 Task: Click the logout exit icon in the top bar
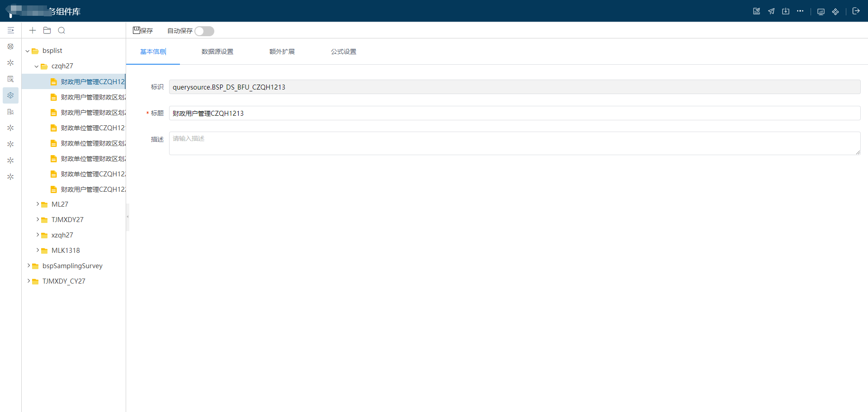(856, 11)
